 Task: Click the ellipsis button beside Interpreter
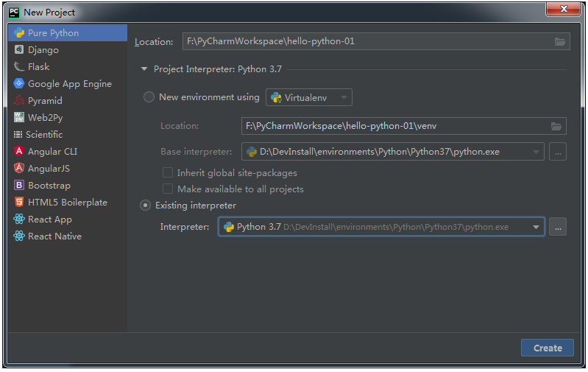557,227
